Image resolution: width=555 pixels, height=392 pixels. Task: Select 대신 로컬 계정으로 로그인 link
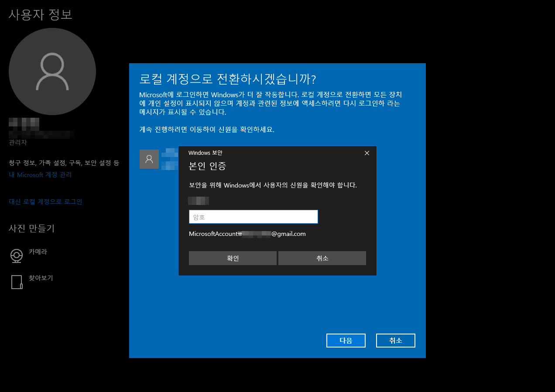point(45,201)
